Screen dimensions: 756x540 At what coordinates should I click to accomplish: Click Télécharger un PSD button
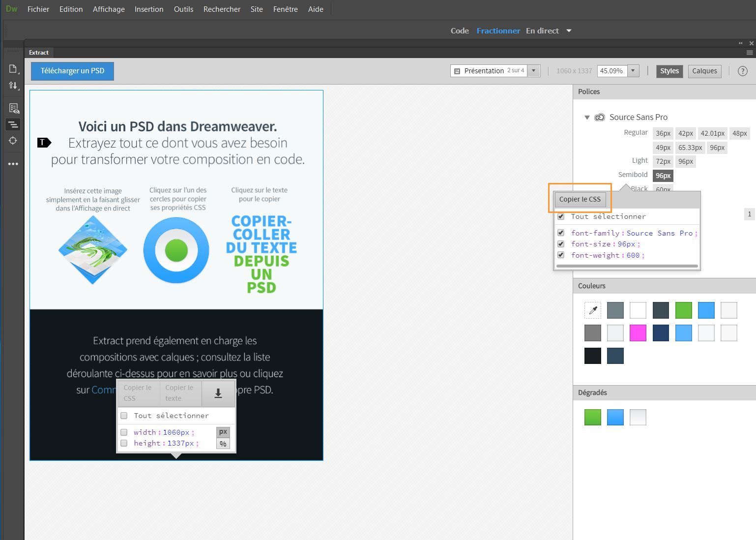click(x=72, y=71)
